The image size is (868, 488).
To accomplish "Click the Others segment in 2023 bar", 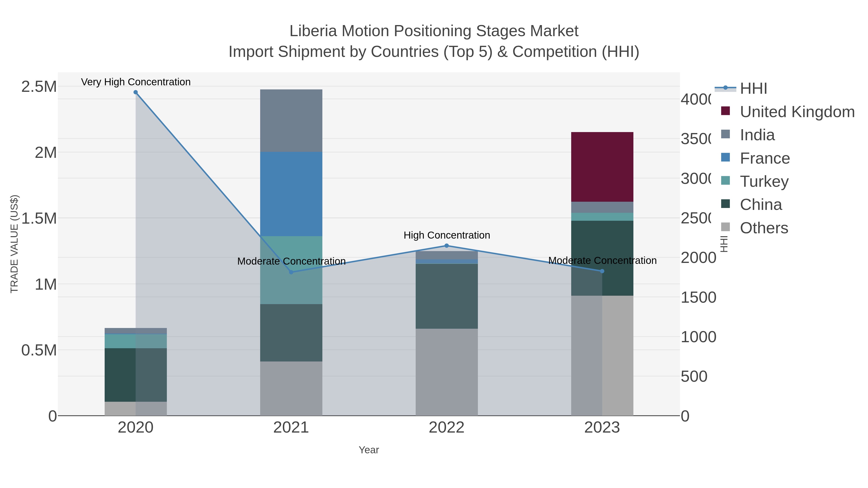I will point(602,356).
